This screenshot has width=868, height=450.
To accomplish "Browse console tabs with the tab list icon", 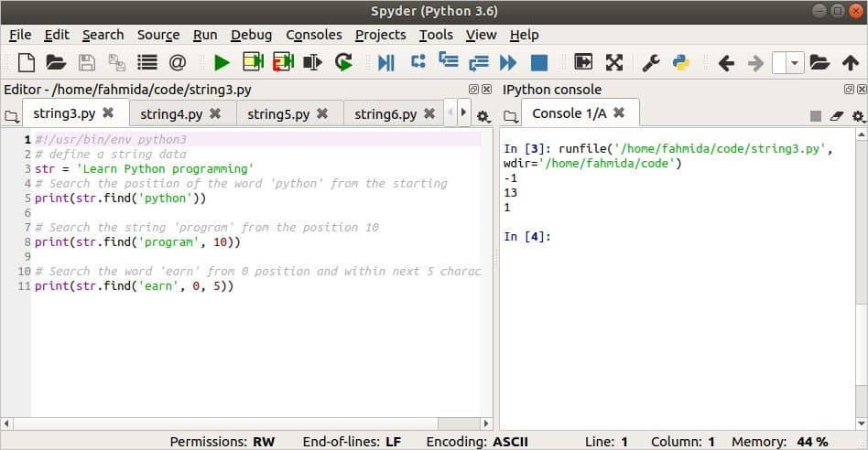I will (511, 117).
